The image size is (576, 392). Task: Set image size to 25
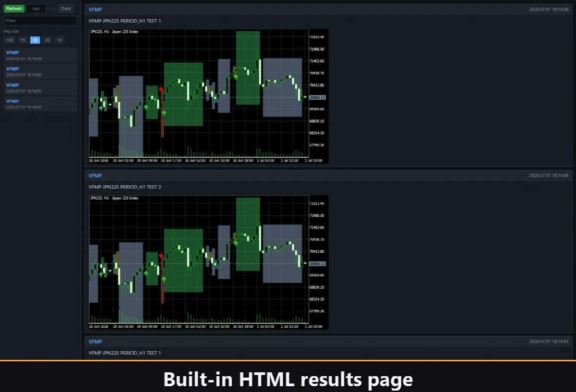(47, 40)
